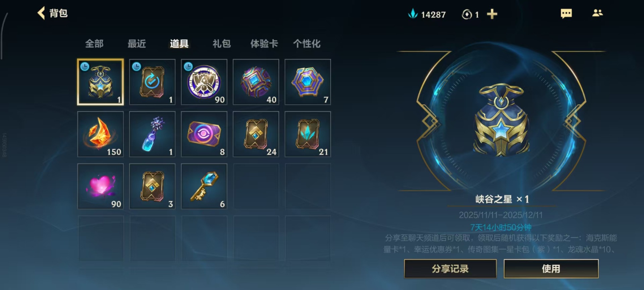Screen dimensions: 644x290
Task: Select the refresh card item
Action: [x=152, y=82]
